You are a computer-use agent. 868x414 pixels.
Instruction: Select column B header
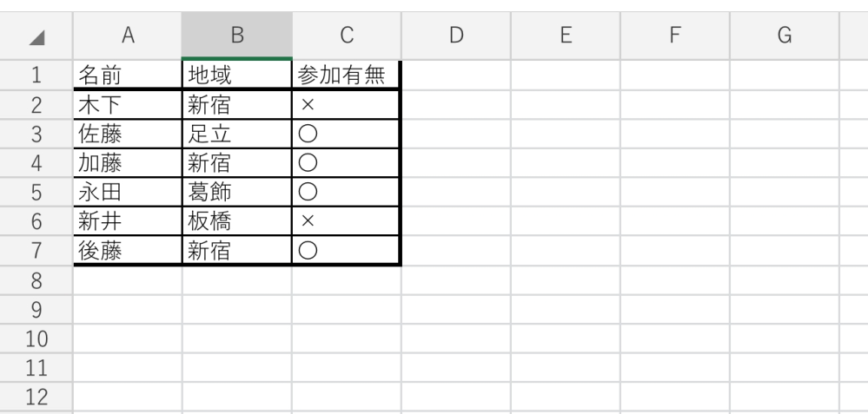pyautogui.click(x=236, y=35)
